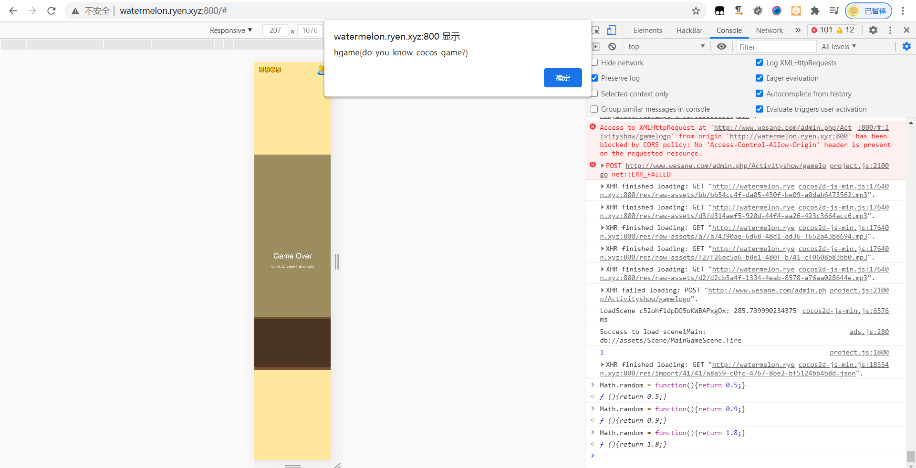The image size is (916, 468).
Task: Click the blue console settings gear
Action: tap(906, 46)
